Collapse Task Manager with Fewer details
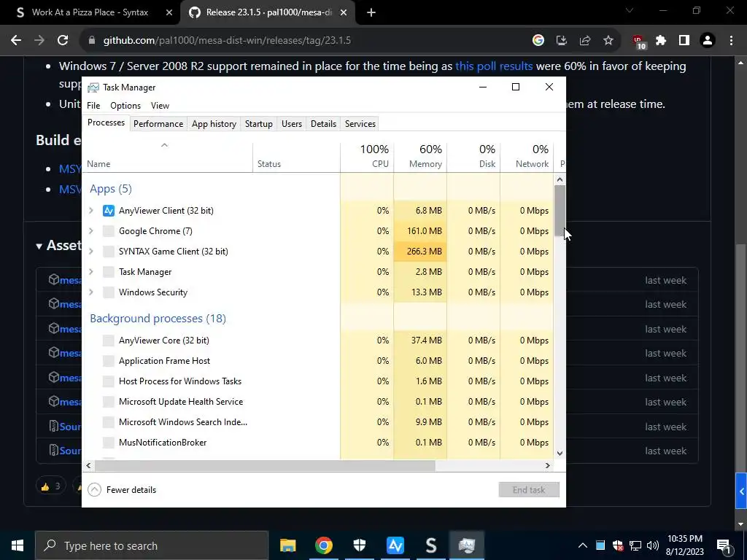This screenshot has width=747, height=560. coord(122,489)
